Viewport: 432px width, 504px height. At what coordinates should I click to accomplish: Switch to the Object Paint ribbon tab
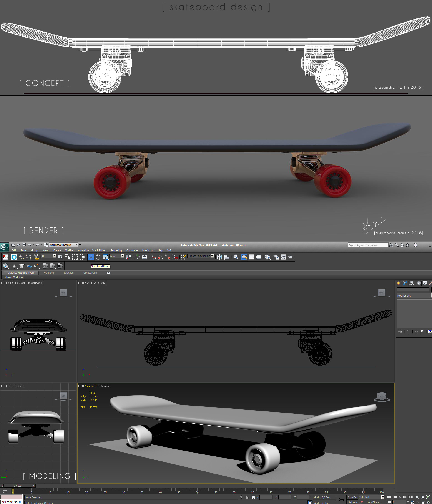tap(90, 273)
